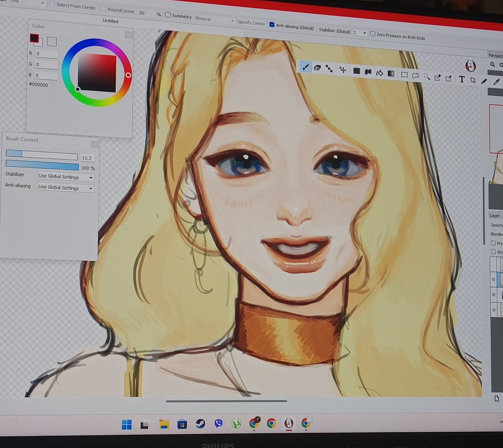
Task: Open the Stabilizer (Global) dropdown
Action: 364,33
